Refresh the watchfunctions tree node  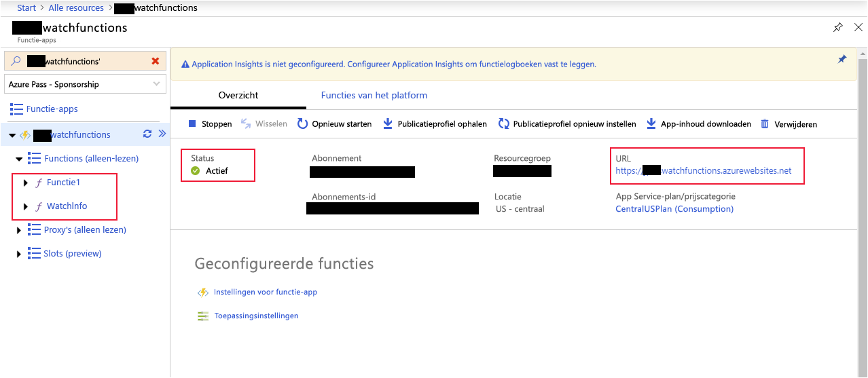(x=147, y=134)
